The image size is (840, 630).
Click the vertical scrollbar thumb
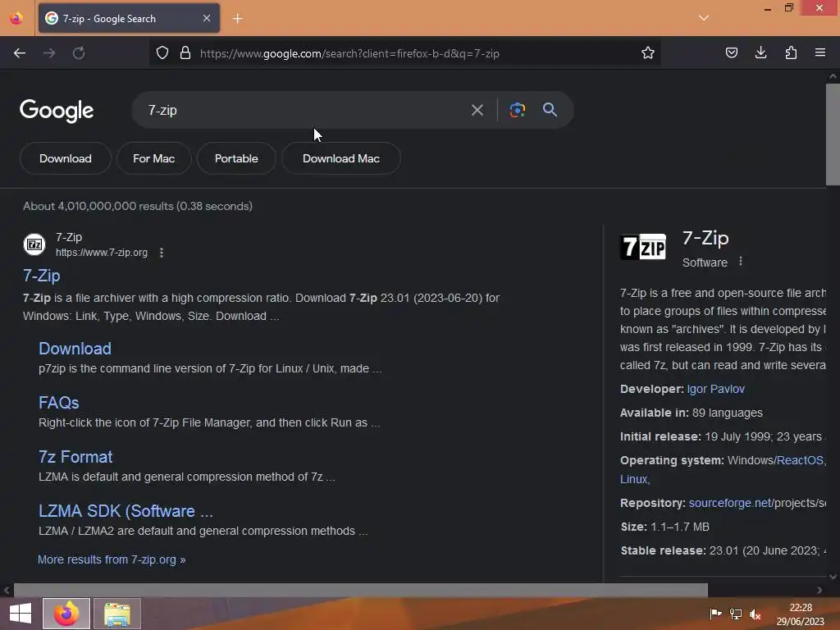tap(833, 135)
